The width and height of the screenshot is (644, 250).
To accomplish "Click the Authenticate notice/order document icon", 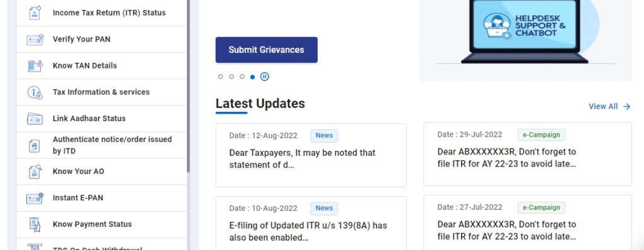I will click(x=35, y=145).
